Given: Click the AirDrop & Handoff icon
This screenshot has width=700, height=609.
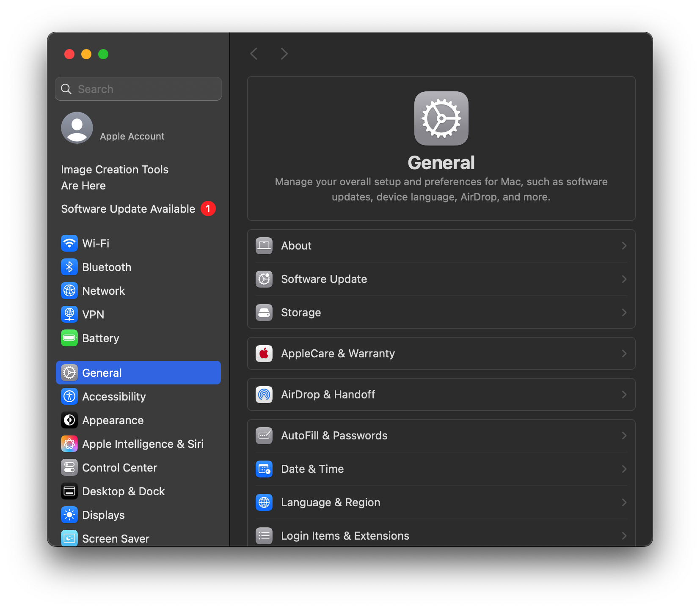Looking at the screenshot, I should [264, 395].
